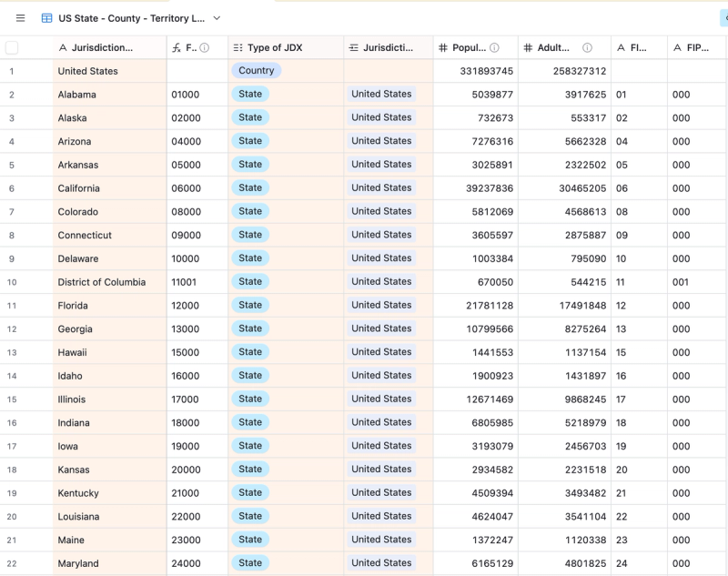Select the total population value 331893745
728x576 pixels.
475,71
